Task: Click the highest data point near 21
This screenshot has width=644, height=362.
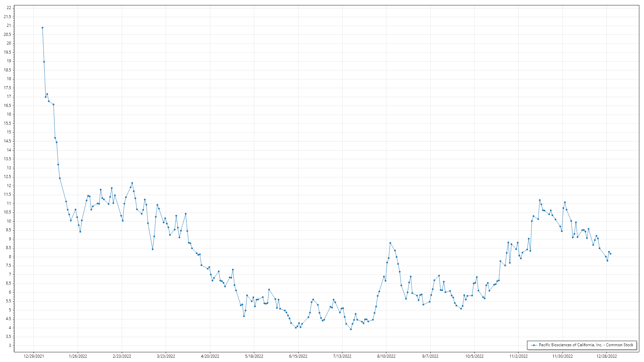Action: [x=42, y=28]
